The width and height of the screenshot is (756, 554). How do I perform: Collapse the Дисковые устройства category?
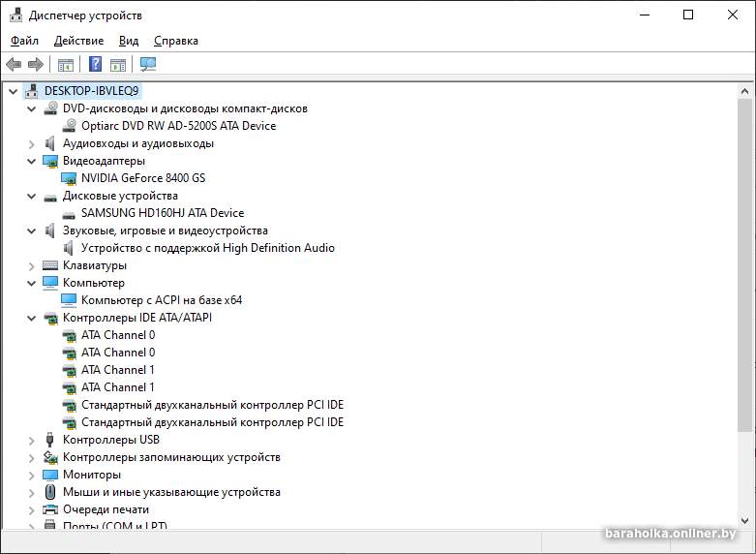pos(31,196)
